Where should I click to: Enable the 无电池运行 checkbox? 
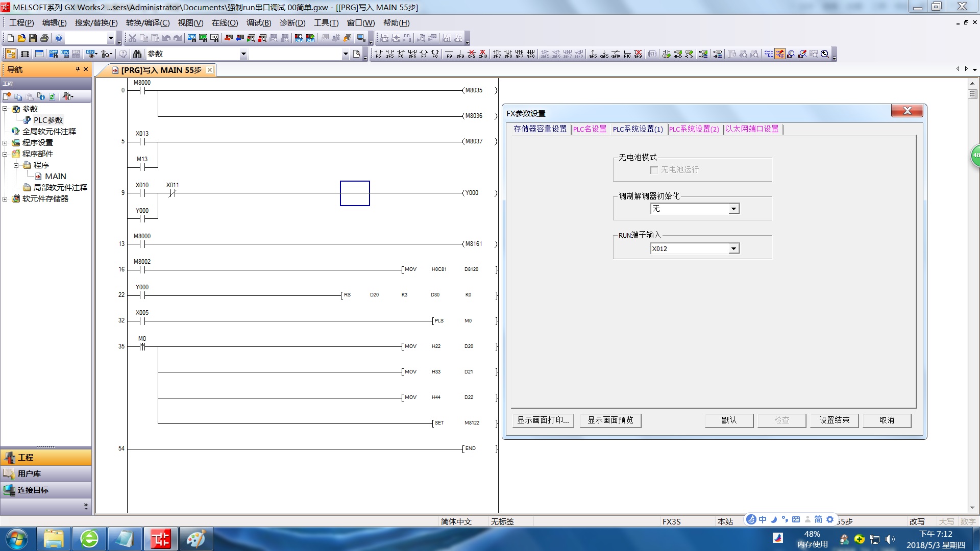(654, 170)
